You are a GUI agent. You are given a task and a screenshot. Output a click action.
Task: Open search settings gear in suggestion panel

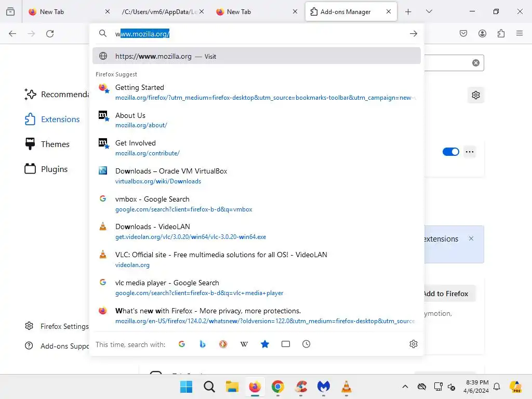click(413, 344)
